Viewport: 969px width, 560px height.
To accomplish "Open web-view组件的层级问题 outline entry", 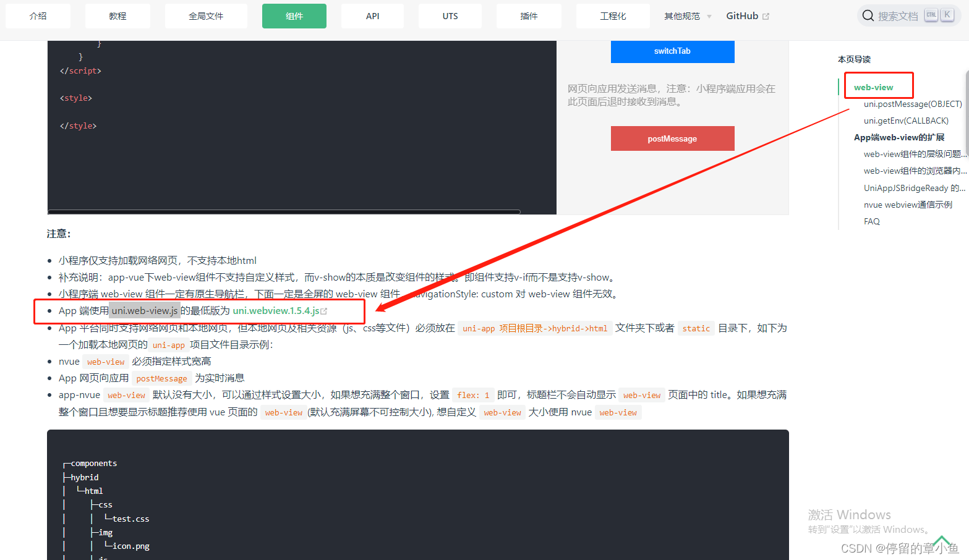I will click(915, 154).
